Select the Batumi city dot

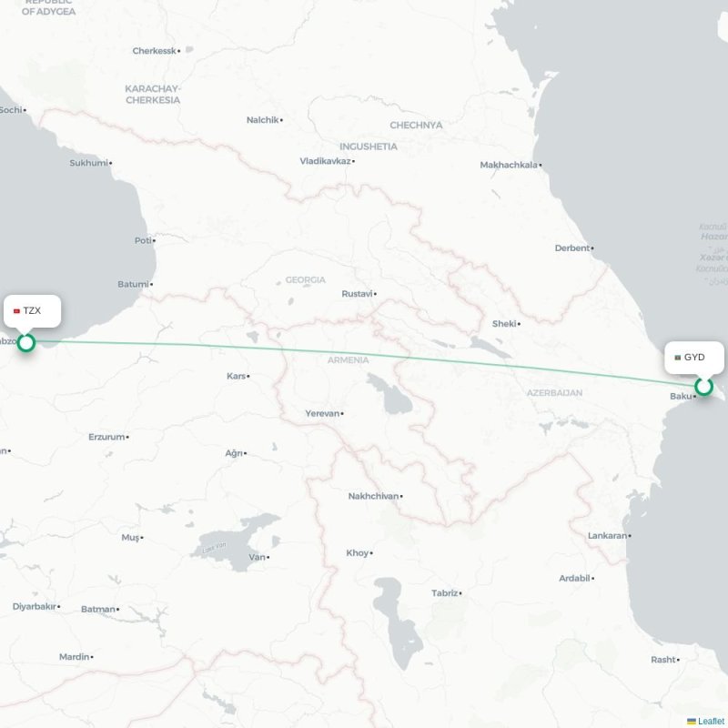click(x=152, y=284)
